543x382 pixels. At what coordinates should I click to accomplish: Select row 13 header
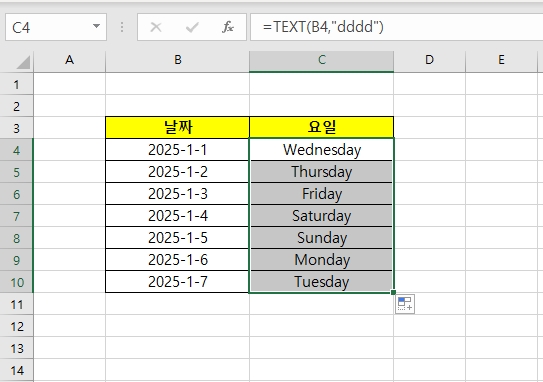17,348
